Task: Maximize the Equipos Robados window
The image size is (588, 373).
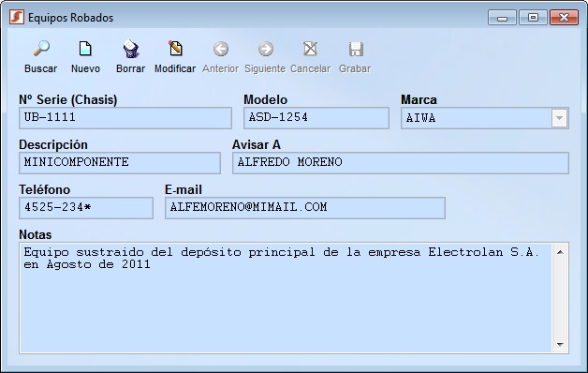Action: 533,18
